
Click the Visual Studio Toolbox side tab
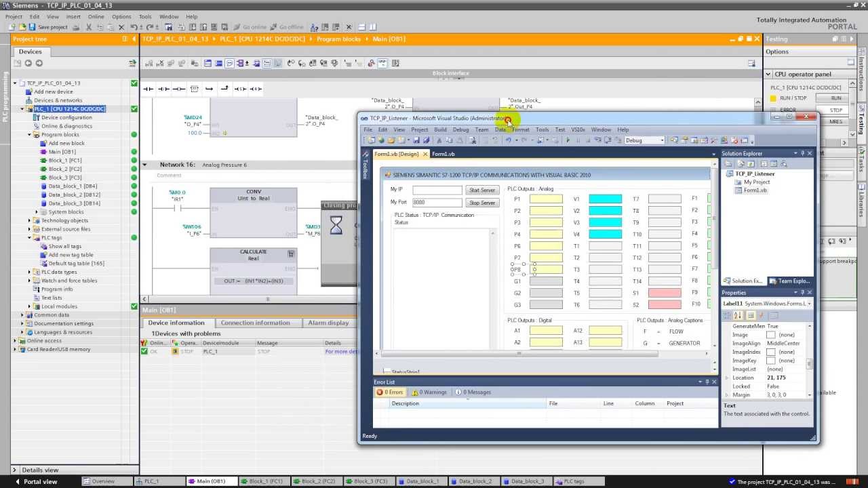click(x=365, y=167)
